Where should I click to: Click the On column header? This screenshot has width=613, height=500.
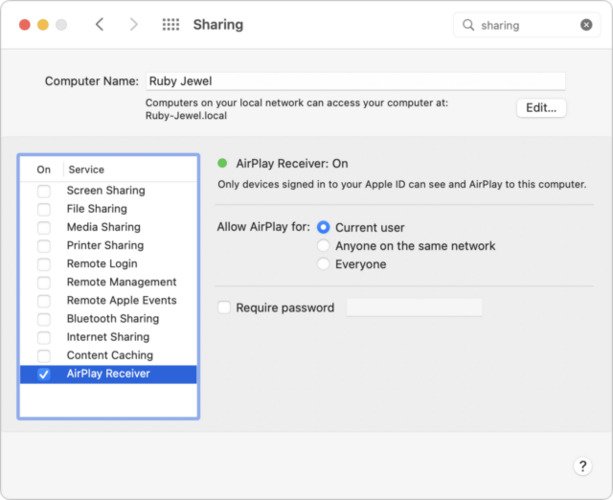click(43, 169)
